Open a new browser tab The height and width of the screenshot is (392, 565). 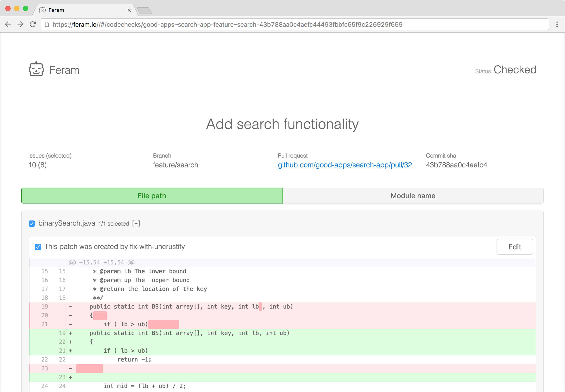(145, 11)
